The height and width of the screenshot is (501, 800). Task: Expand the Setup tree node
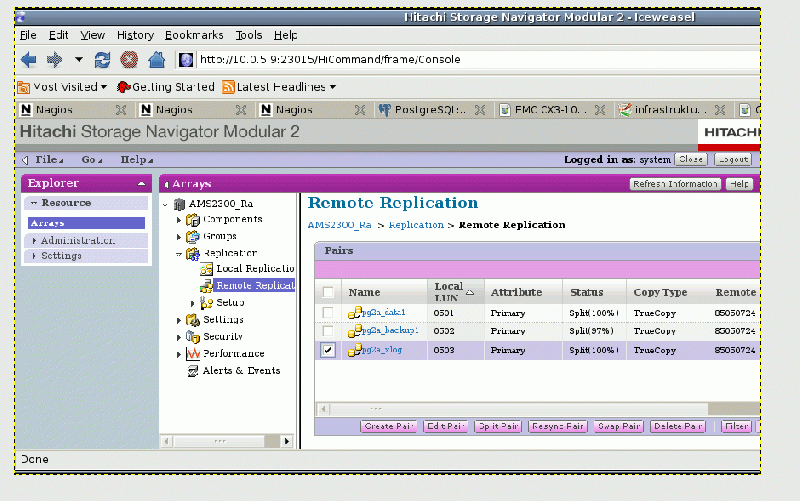(x=192, y=304)
